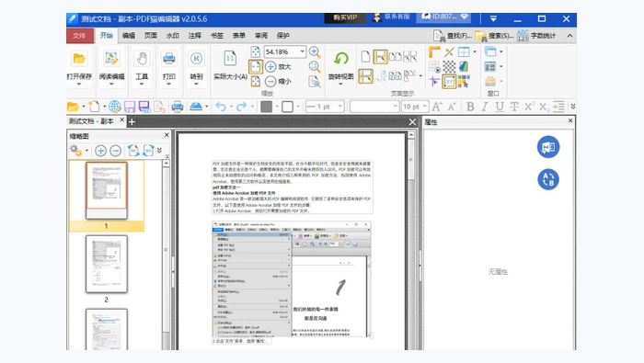Select the single page layout icon
The height and width of the screenshot is (363, 644).
click(365, 56)
